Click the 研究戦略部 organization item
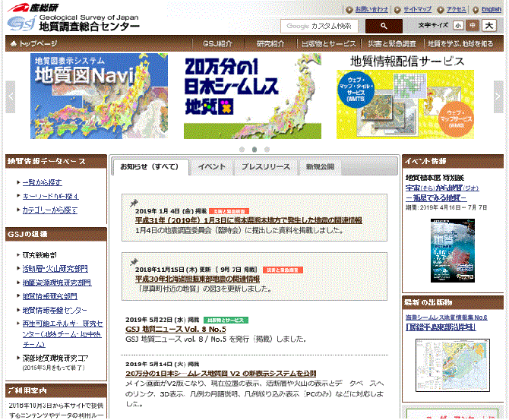 [40, 255]
